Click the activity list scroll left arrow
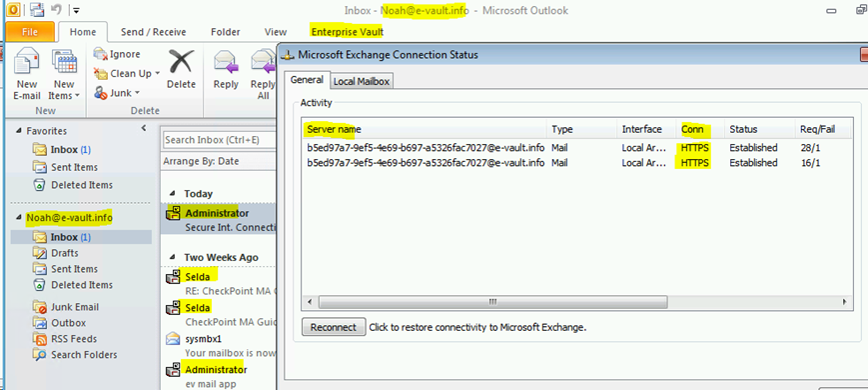The height and width of the screenshot is (390, 868). point(310,302)
